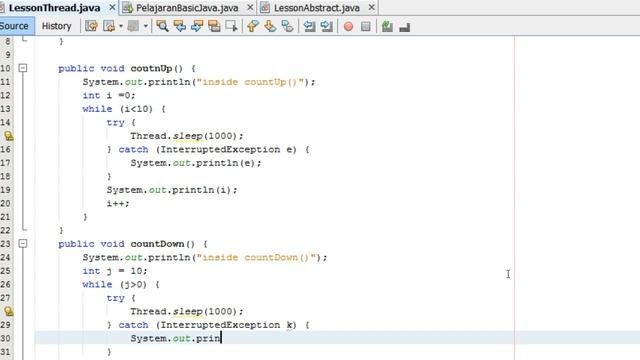Image resolution: width=640 pixels, height=360 pixels.
Task: Click the greyed Forward navigation icon
Action: (133, 27)
